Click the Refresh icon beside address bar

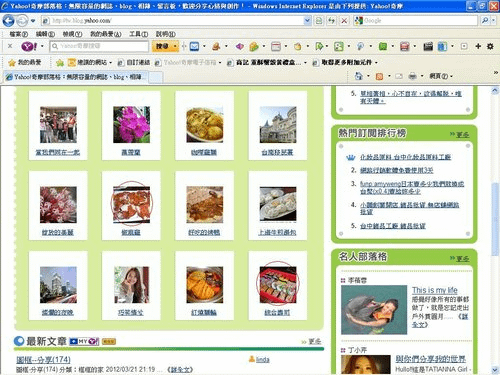(331, 21)
